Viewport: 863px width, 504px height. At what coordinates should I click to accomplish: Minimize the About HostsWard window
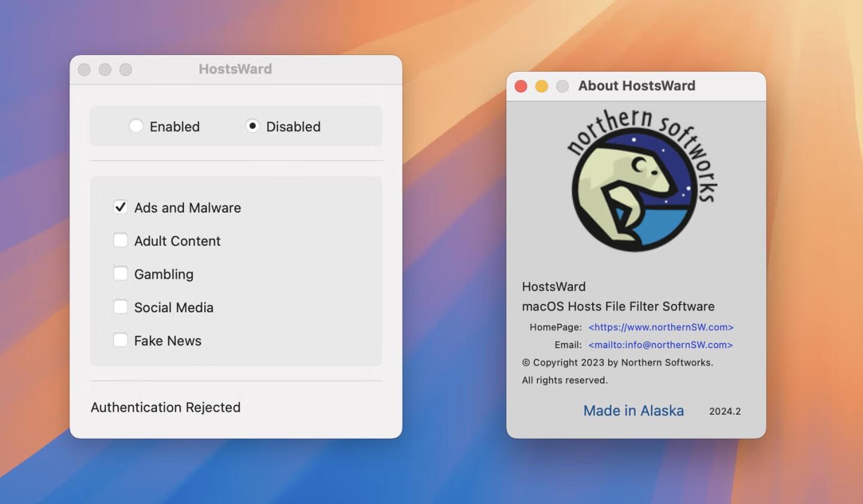tap(542, 86)
